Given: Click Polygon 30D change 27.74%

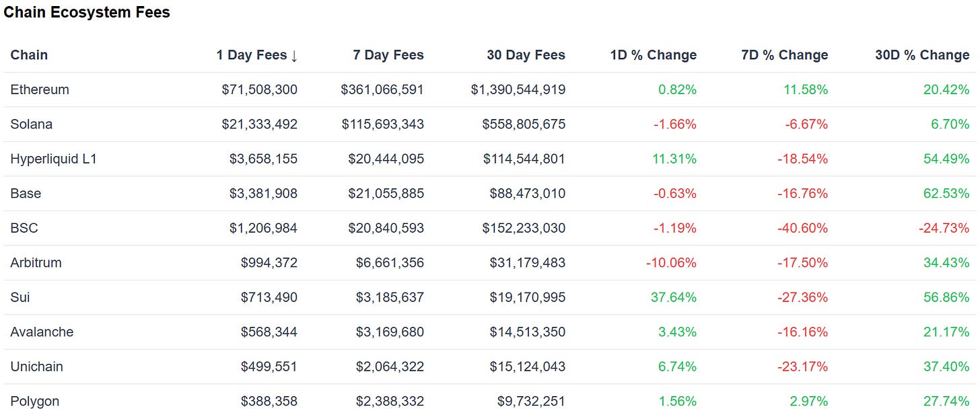Looking at the screenshot, I should (x=946, y=402).
